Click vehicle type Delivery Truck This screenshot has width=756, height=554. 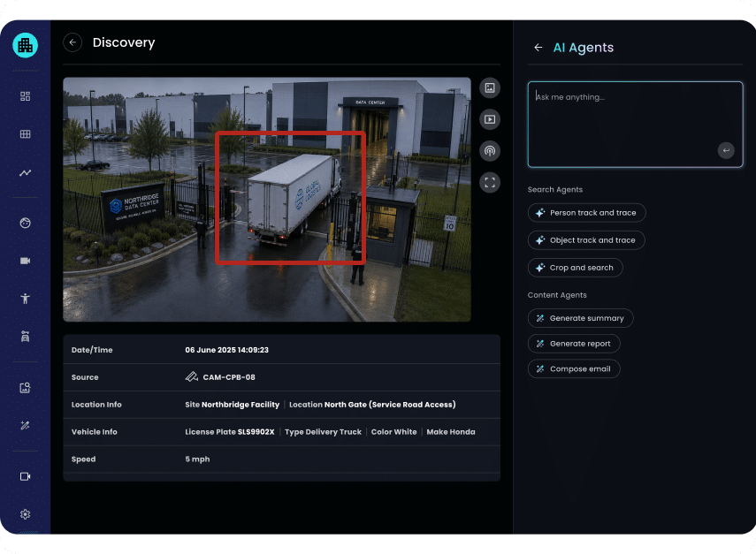[333, 432]
